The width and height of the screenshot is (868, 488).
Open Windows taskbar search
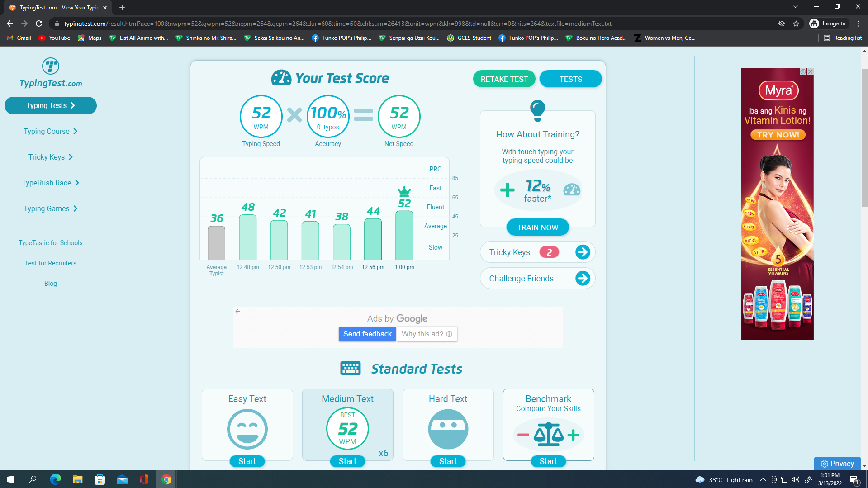(33, 479)
